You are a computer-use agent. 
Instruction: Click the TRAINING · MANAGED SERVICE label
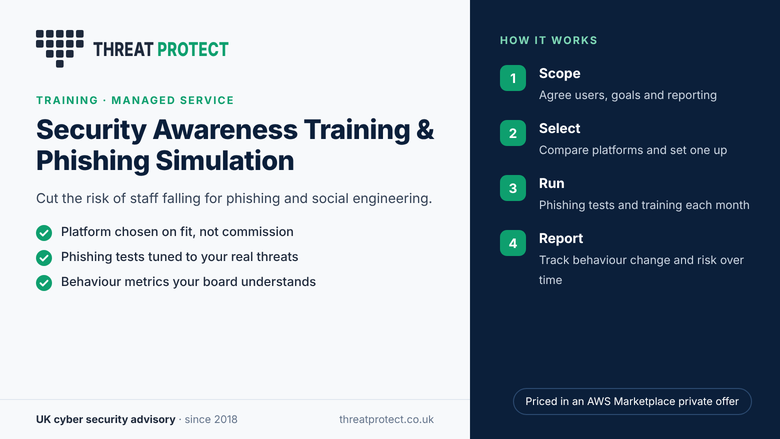tap(135, 100)
